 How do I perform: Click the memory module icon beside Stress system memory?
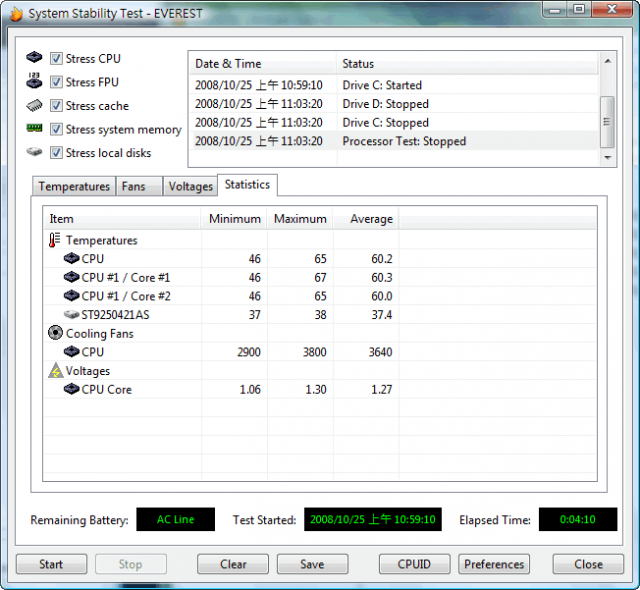tap(34, 128)
